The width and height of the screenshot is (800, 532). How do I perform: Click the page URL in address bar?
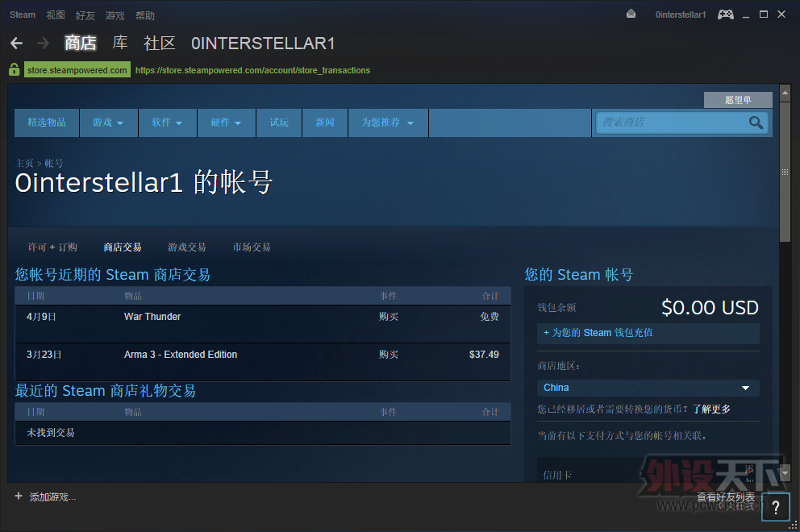[x=252, y=70]
